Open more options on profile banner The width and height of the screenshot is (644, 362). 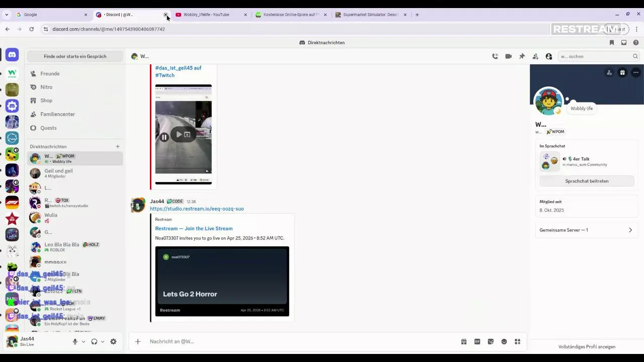tap(636, 73)
